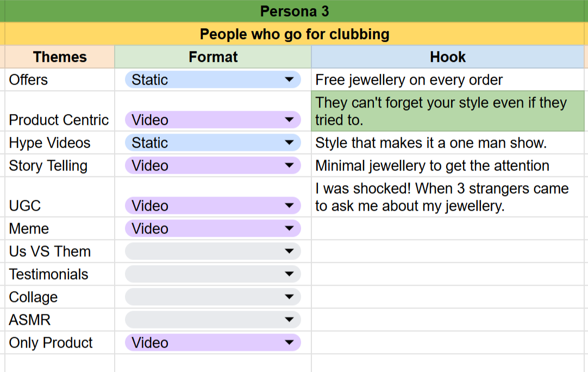Open empty format dropdown for Us VS Them
This screenshot has width=588, height=372.
[x=289, y=251]
